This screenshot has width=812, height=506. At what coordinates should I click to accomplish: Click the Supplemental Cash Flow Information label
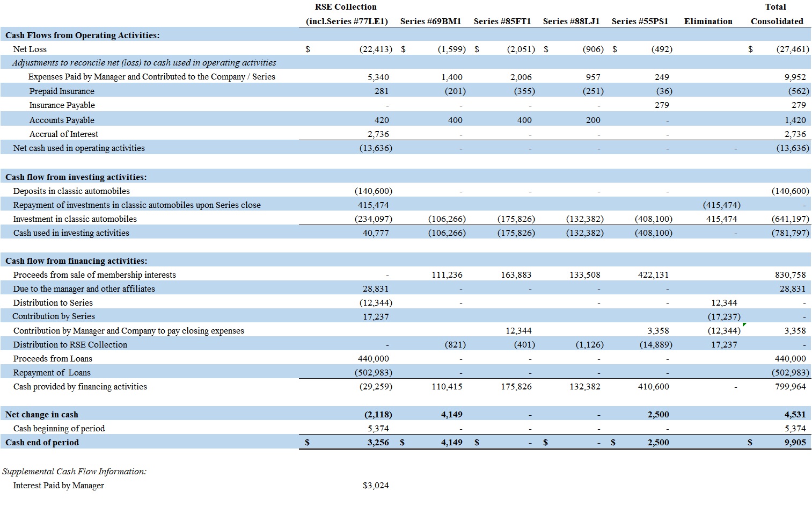click(74, 472)
